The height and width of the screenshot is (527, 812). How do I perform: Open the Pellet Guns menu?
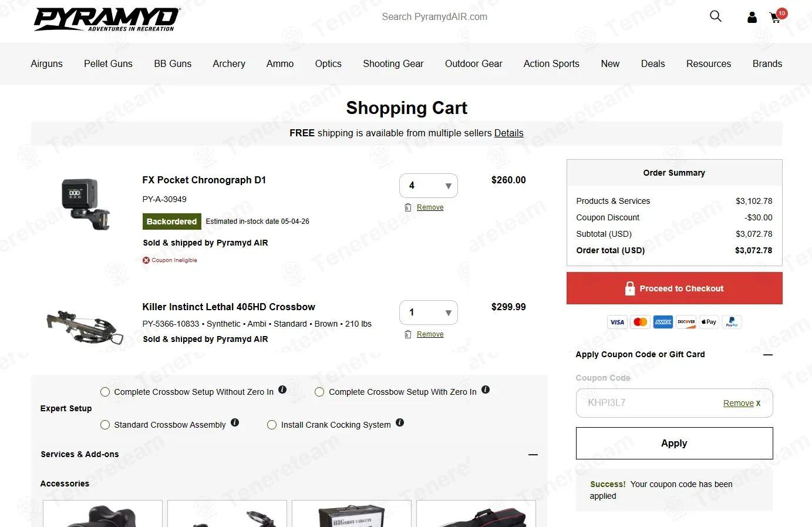(x=108, y=63)
